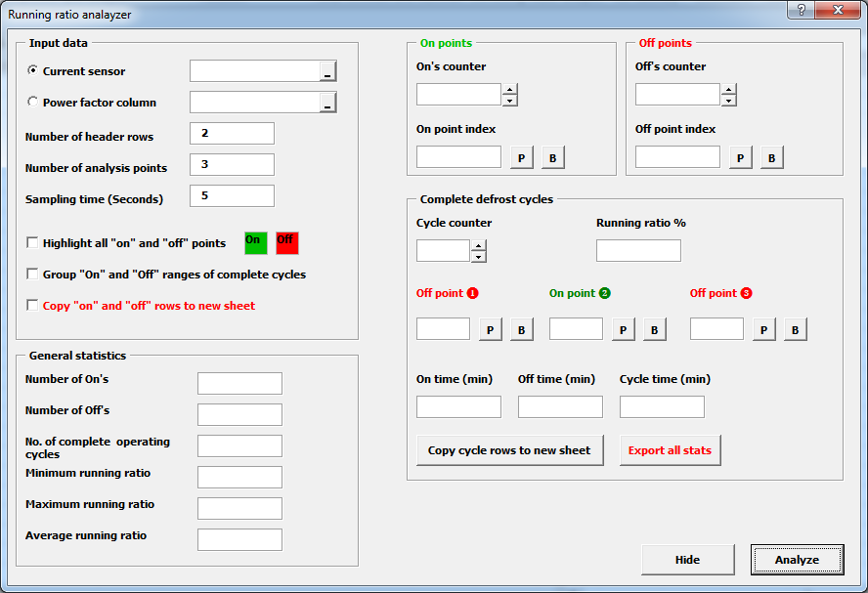The height and width of the screenshot is (593, 868).
Task: Click the B button beside On point index
Action: [x=552, y=156]
